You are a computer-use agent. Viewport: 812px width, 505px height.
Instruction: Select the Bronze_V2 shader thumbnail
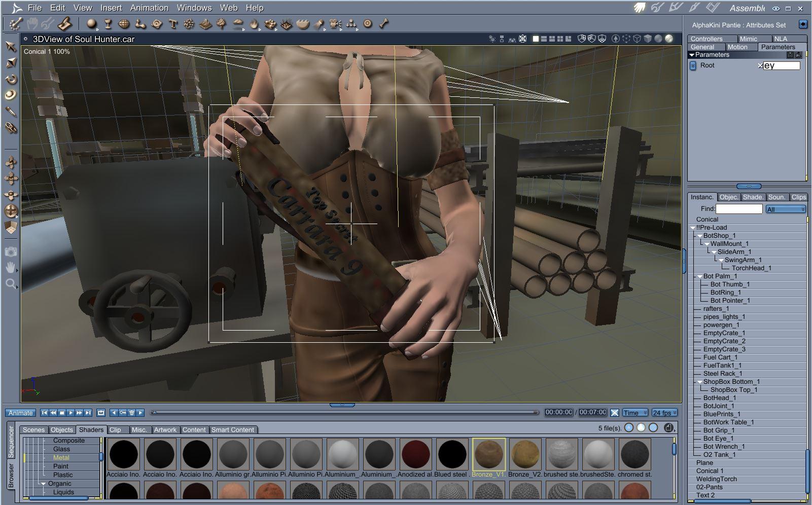click(525, 454)
